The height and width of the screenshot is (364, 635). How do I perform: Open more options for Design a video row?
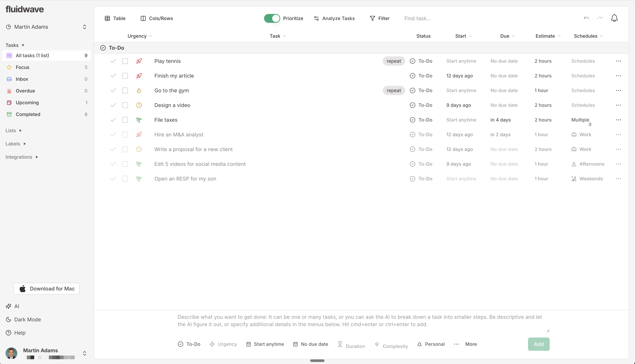pos(618,105)
